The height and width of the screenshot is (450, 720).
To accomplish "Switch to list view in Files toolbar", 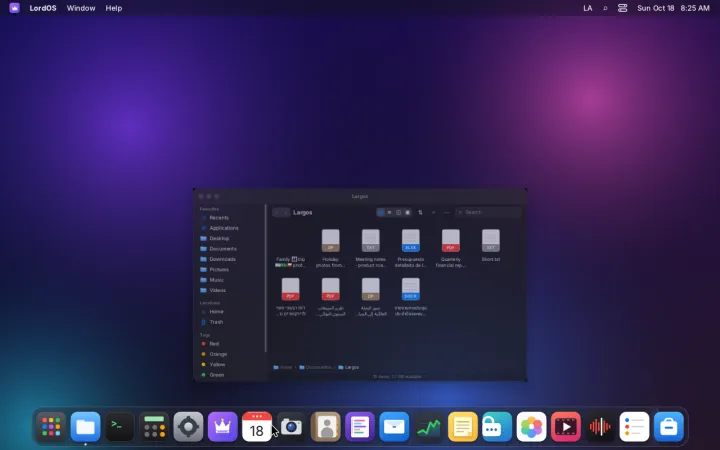I will pyautogui.click(x=389, y=212).
